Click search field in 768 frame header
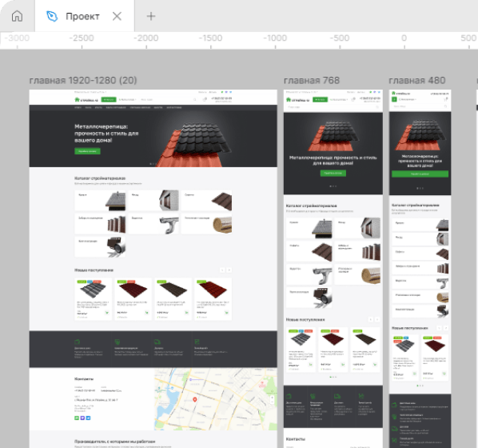478x448 pixels. click(x=333, y=107)
